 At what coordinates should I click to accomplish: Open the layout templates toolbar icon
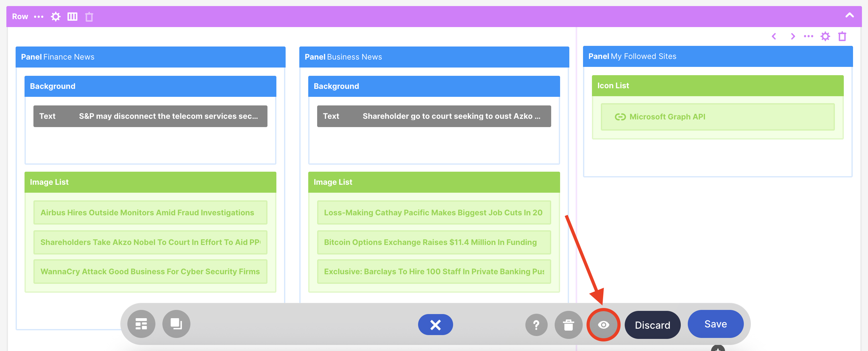[141, 324]
